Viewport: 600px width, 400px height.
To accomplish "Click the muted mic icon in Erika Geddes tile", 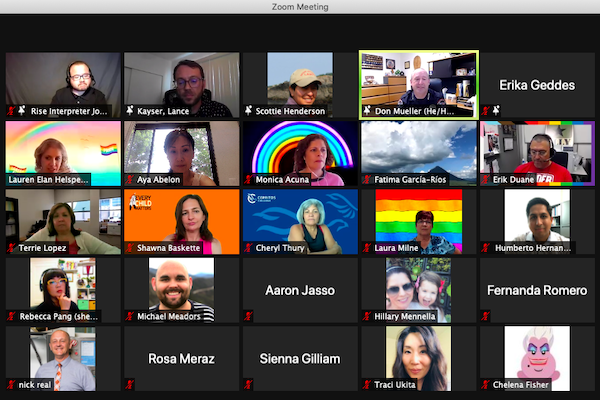I will (x=486, y=111).
